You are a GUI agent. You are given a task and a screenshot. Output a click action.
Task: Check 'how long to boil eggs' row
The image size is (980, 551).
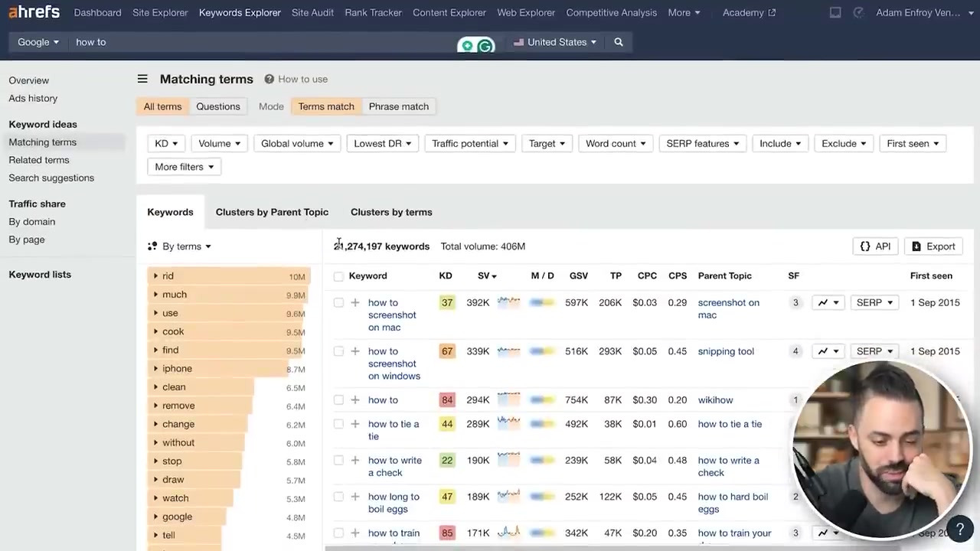(338, 497)
